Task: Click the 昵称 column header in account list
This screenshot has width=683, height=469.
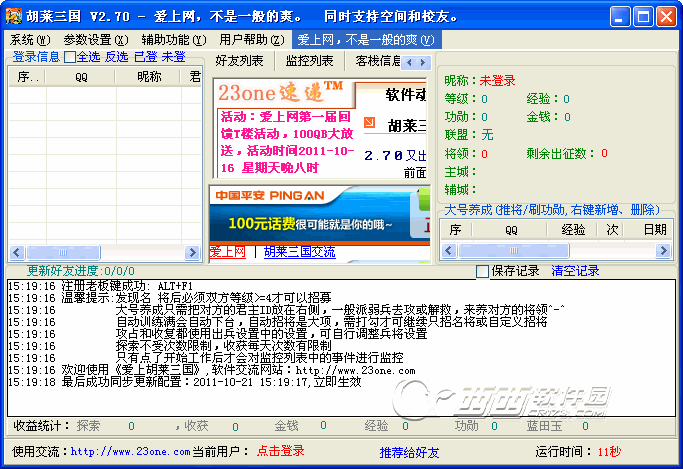Action: [x=149, y=77]
